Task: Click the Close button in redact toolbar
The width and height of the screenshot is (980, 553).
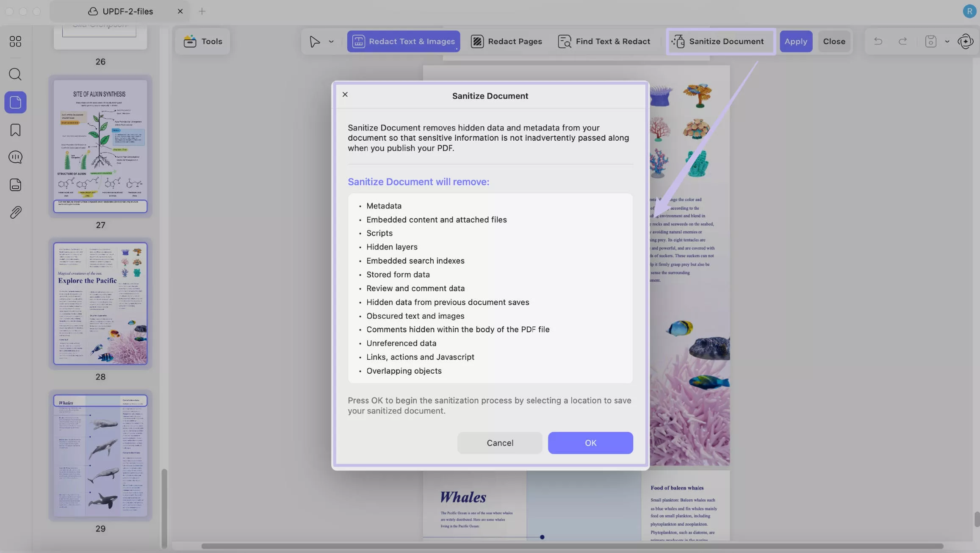Action: pyautogui.click(x=834, y=41)
